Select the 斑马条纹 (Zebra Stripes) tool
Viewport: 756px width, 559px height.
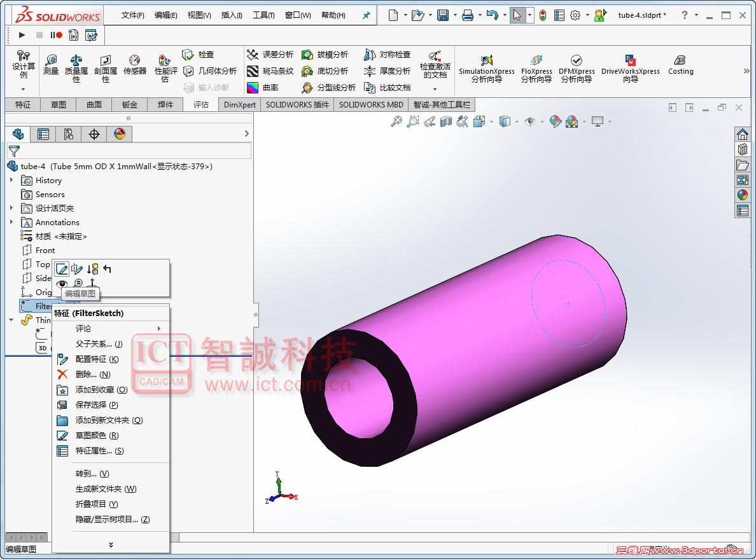[270, 71]
